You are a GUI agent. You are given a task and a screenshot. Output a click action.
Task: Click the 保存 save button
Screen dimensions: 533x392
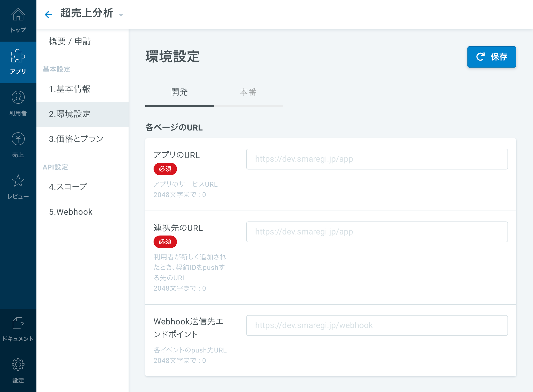tap(492, 57)
